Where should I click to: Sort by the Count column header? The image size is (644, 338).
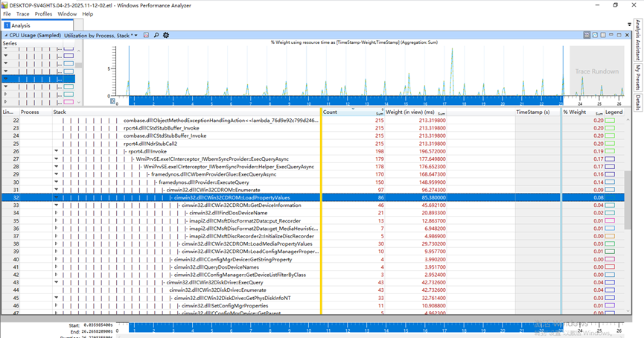[353, 112]
